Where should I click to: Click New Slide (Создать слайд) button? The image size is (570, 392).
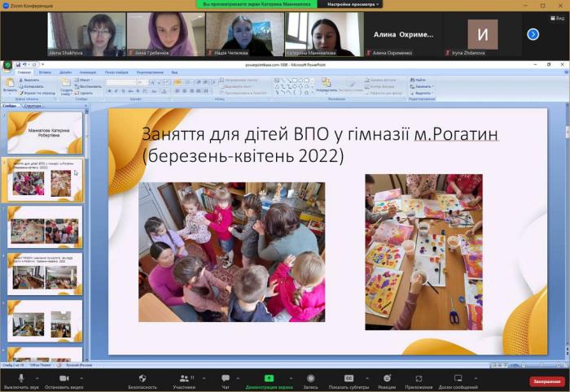(x=66, y=87)
